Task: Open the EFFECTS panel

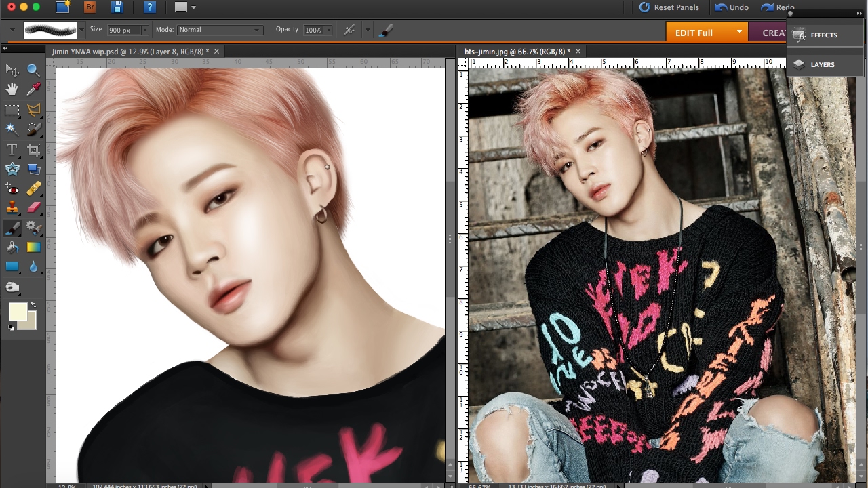Action: pos(825,35)
